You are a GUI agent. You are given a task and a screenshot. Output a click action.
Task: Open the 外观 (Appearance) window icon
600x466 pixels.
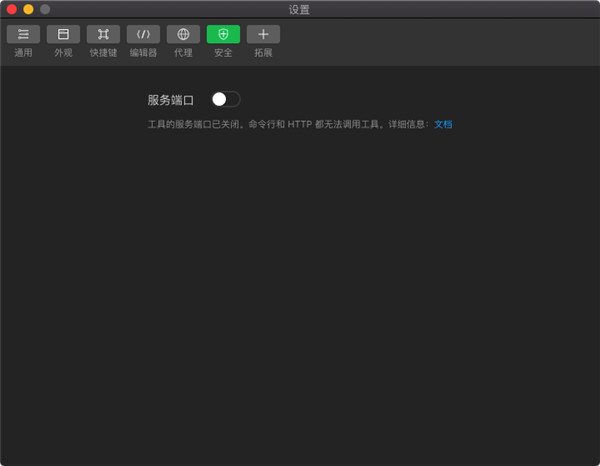63,34
